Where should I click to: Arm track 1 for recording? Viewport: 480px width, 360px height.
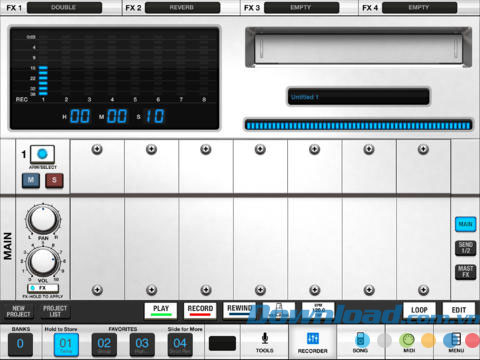coord(42,154)
